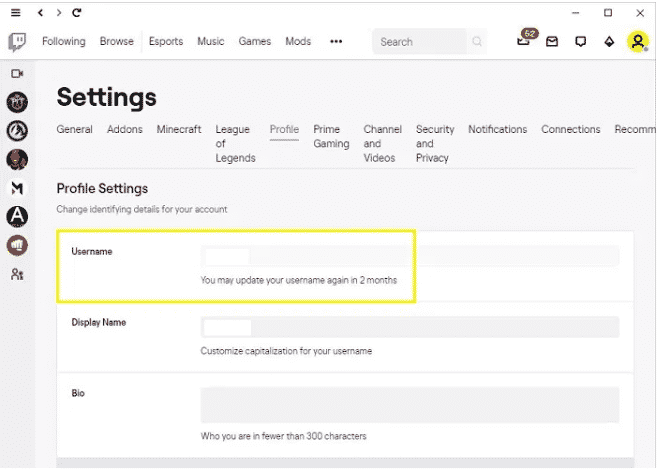Viewport: 658px width, 471px height.
Task: Open the Notifications settings tab
Action: click(497, 129)
